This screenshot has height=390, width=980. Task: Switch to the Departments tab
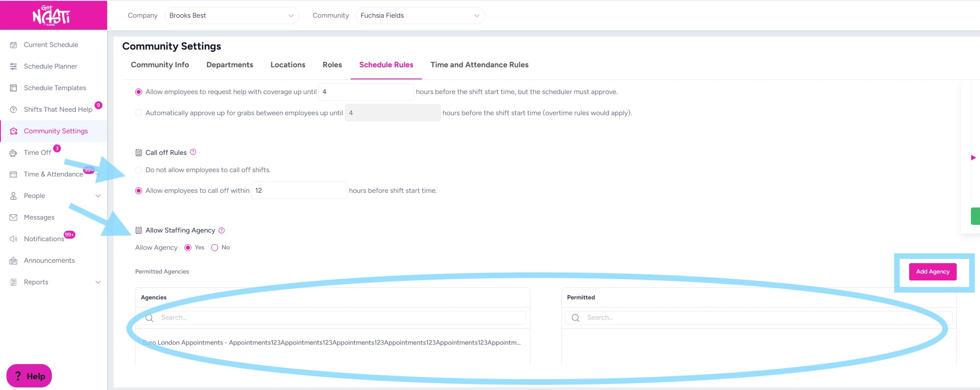[x=230, y=65]
